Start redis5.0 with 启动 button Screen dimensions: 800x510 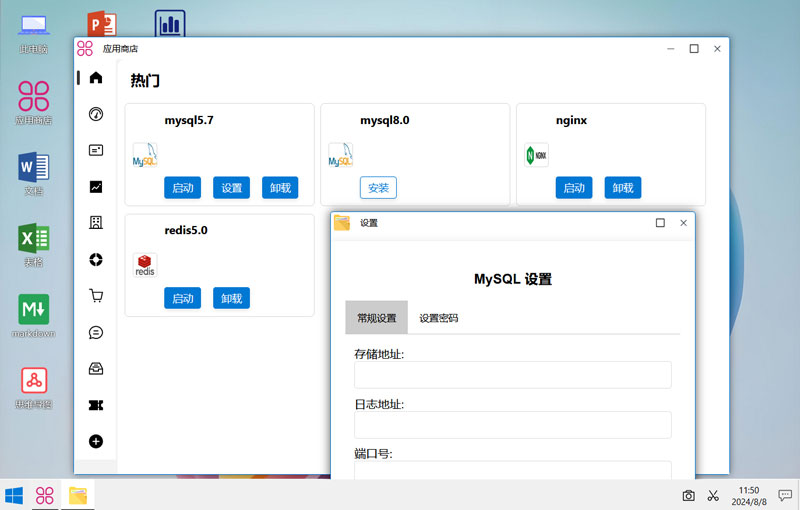coord(183,298)
